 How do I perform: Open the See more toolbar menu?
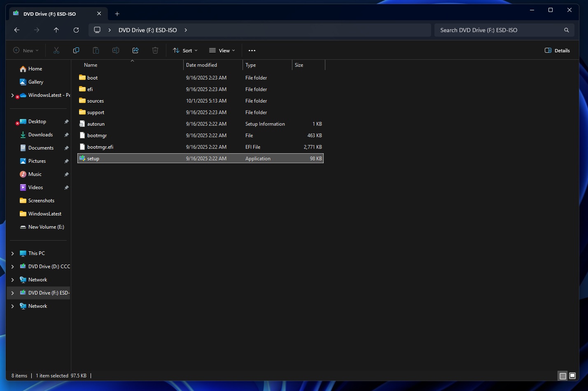pos(252,50)
